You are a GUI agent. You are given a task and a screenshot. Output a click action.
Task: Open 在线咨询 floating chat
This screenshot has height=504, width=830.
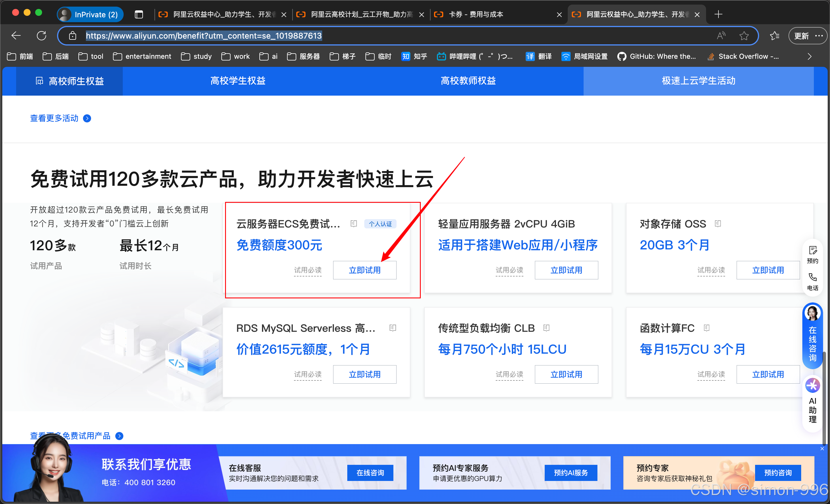click(x=812, y=336)
